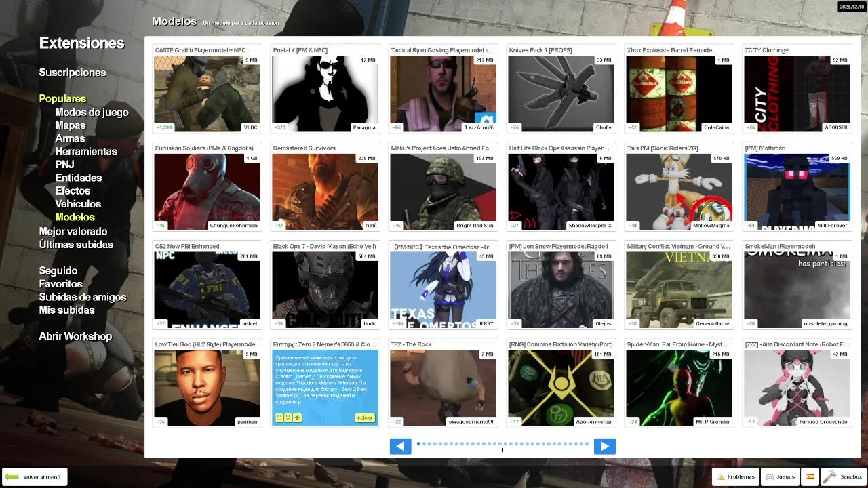Click the Modelos page title
This screenshot has height=488, width=868.
pos(174,22)
